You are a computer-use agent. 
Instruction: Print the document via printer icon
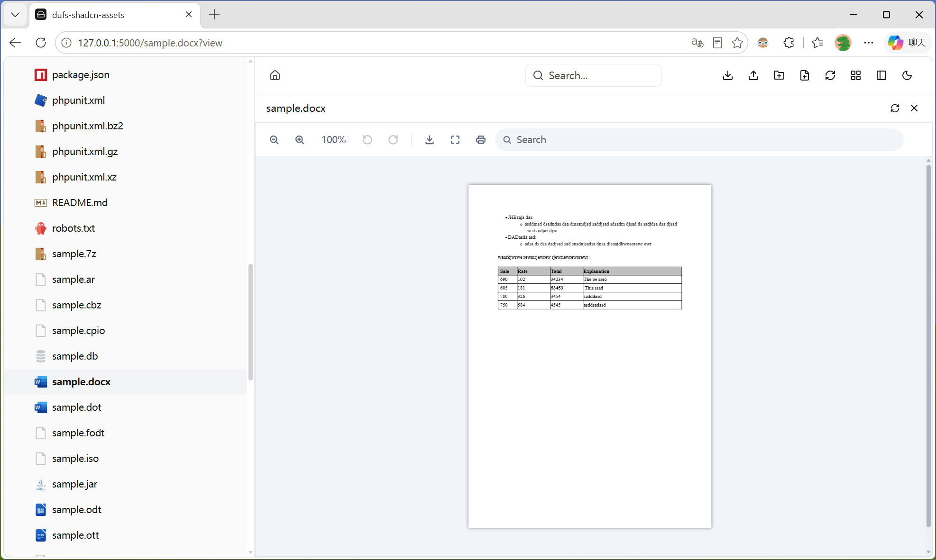tap(481, 140)
